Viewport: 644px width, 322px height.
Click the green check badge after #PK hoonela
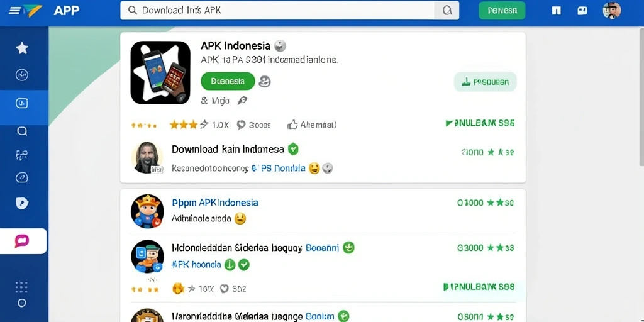point(244,265)
